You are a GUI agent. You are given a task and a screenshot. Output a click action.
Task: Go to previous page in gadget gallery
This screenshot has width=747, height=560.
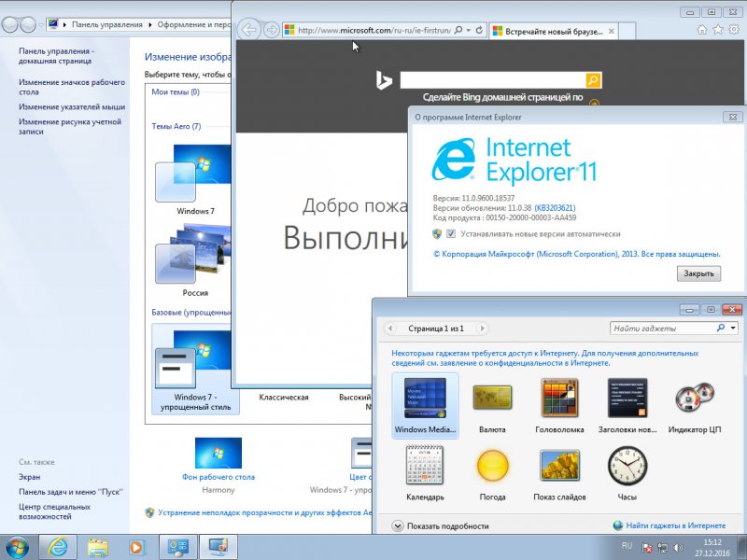pos(390,329)
